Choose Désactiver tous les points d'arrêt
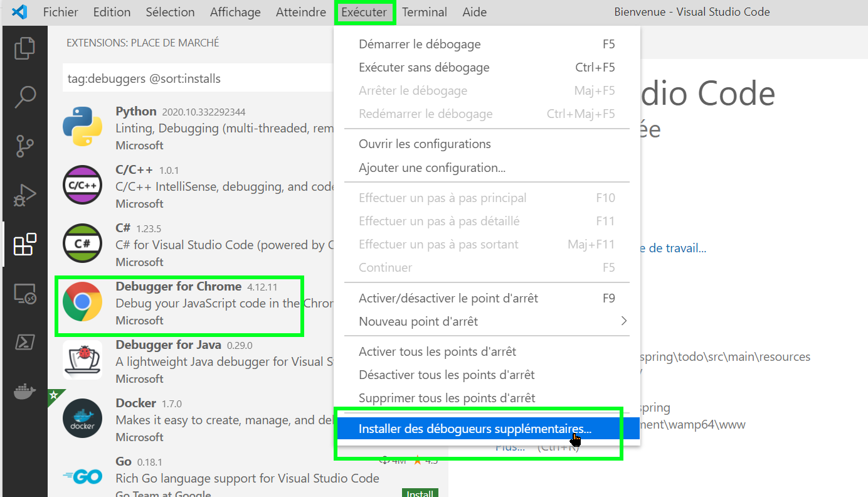 click(487, 375)
